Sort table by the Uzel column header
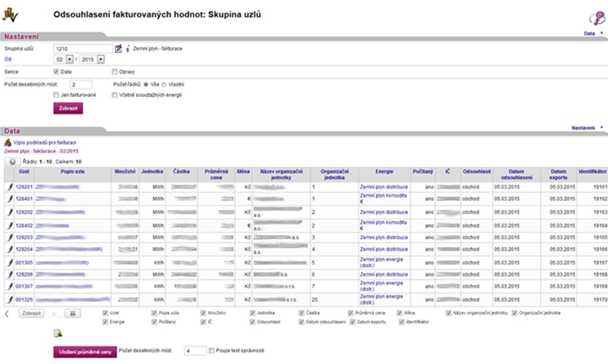 click(x=24, y=171)
